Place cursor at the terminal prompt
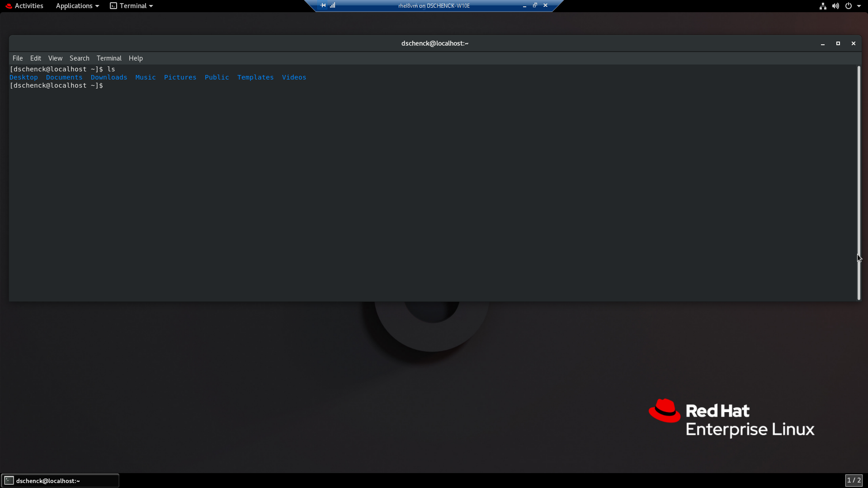868x488 pixels. tap(108, 85)
